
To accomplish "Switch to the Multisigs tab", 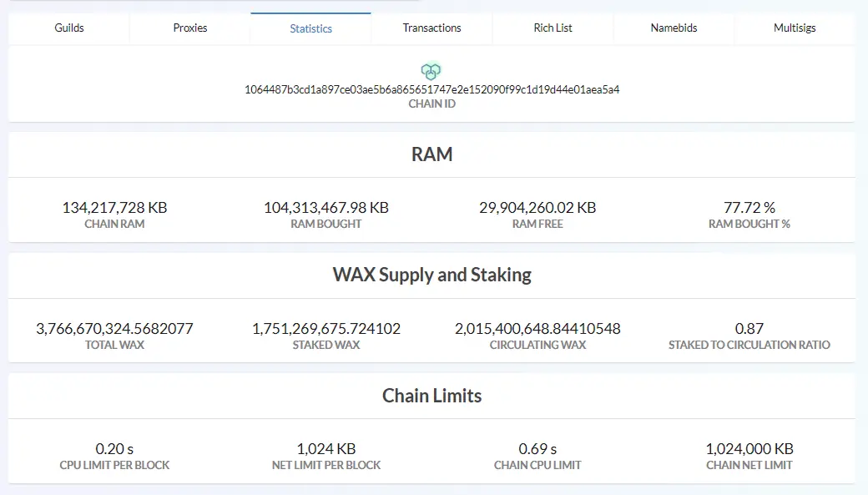I will [x=795, y=28].
